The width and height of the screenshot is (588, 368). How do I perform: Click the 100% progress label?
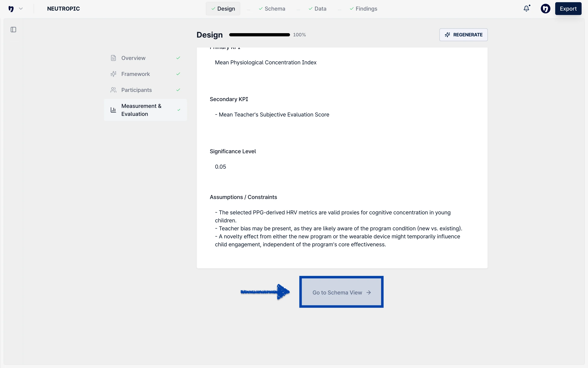[x=299, y=35]
